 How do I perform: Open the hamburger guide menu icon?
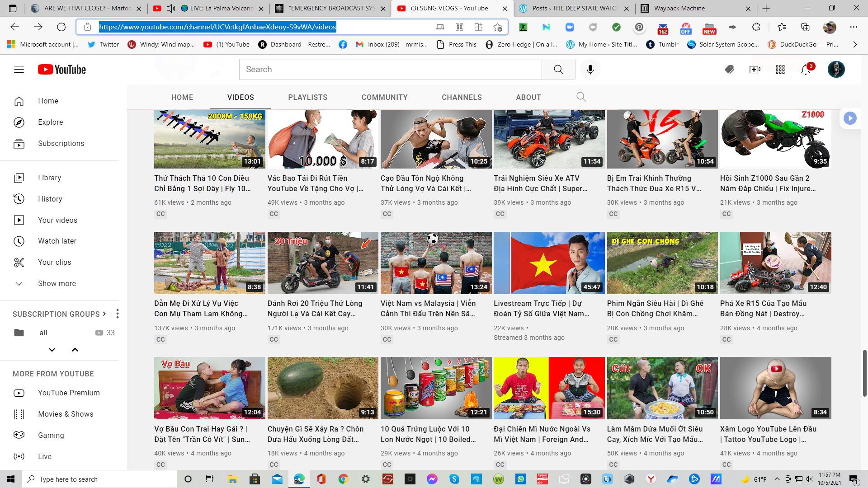coord(19,70)
